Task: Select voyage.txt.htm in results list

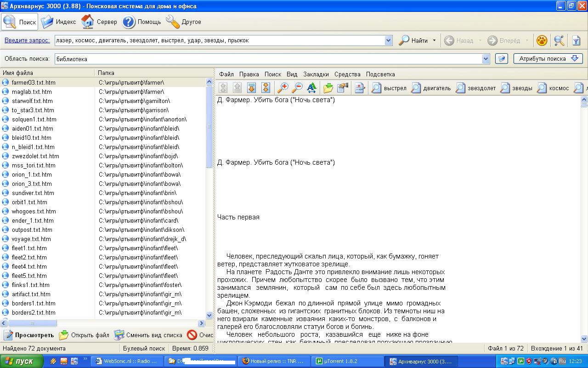Action: [x=31, y=239]
